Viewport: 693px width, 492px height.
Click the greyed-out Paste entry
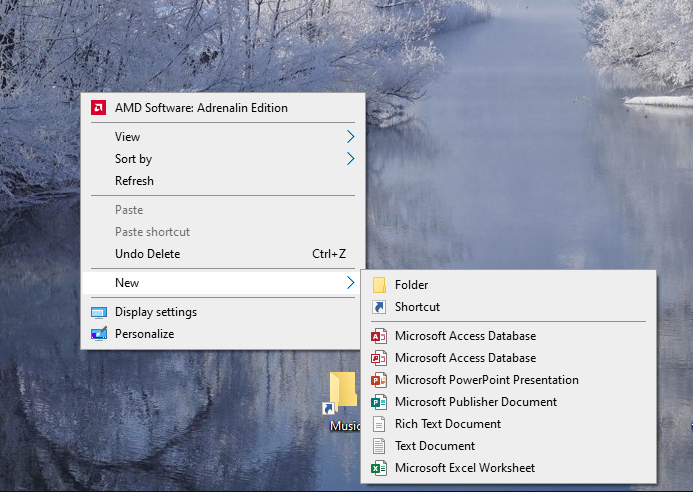[x=129, y=210]
